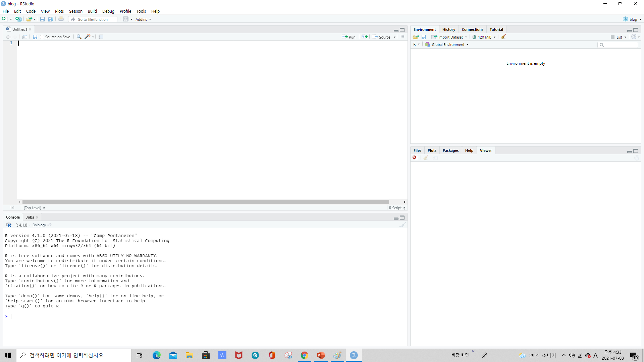The image size is (644, 362).
Task: Click the Re-run previous code icon
Action: tap(365, 37)
